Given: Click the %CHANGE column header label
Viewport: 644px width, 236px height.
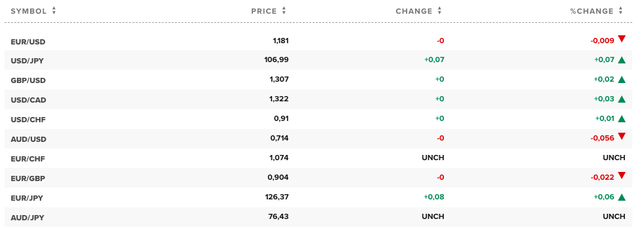Looking at the screenshot, I should [x=592, y=11].
